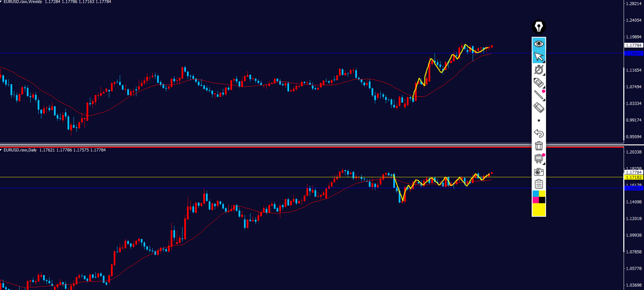The image size is (644, 290).
Task: Choose the black color swatch
Action: tap(542, 200)
